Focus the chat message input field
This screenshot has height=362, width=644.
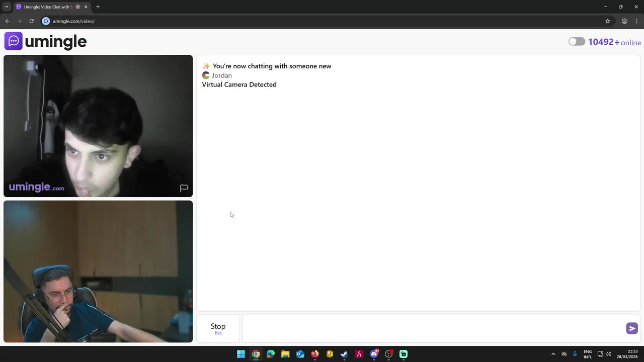(434, 328)
